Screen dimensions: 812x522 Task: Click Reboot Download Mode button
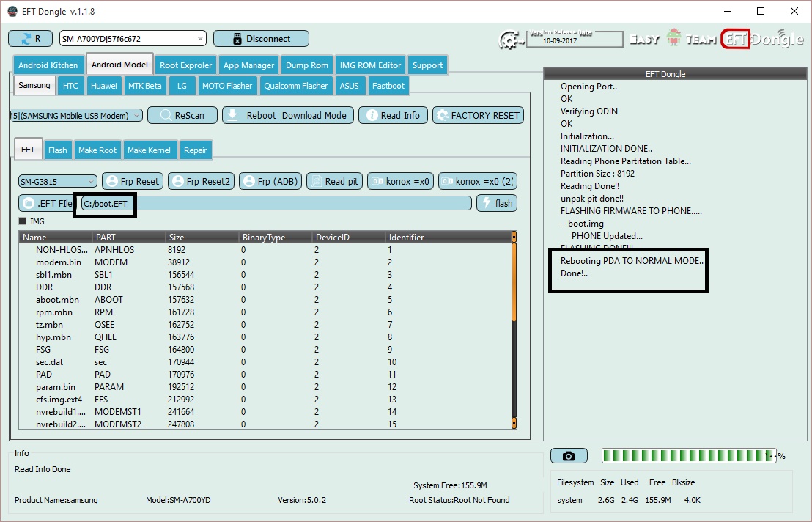[x=288, y=116]
